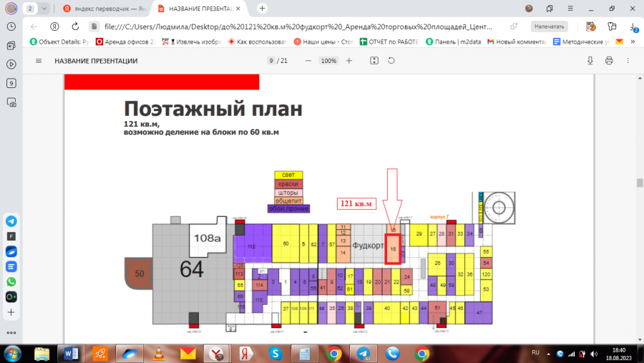Open the Новый комментарий Gmail bookmark
The width and height of the screenshot is (644, 363).
(517, 42)
